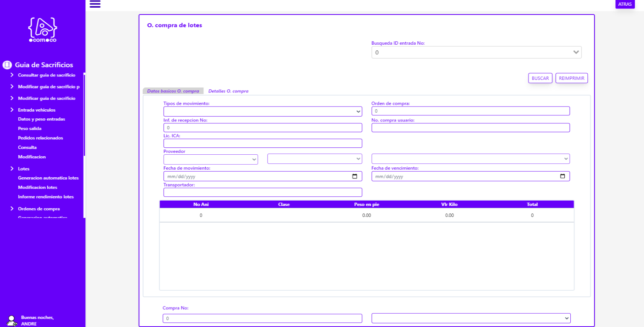The height and width of the screenshot is (327, 644).
Task: Click the Comeco logo in the sidebar
Action: pyautogui.click(x=42, y=29)
